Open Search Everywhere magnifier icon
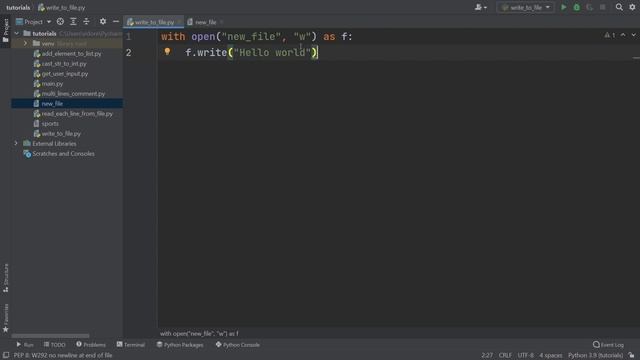Viewport: 640px width, 360px height. click(x=619, y=7)
